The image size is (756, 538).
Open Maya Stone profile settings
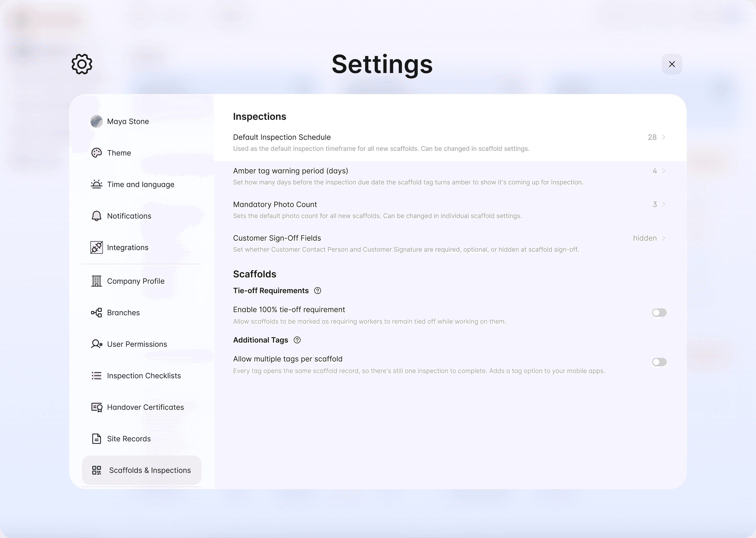(x=142, y=121)
